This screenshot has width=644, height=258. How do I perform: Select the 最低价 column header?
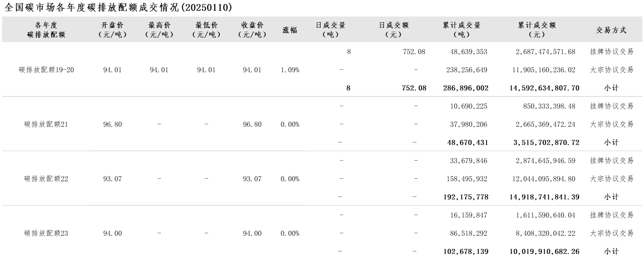tap(206, 30)
